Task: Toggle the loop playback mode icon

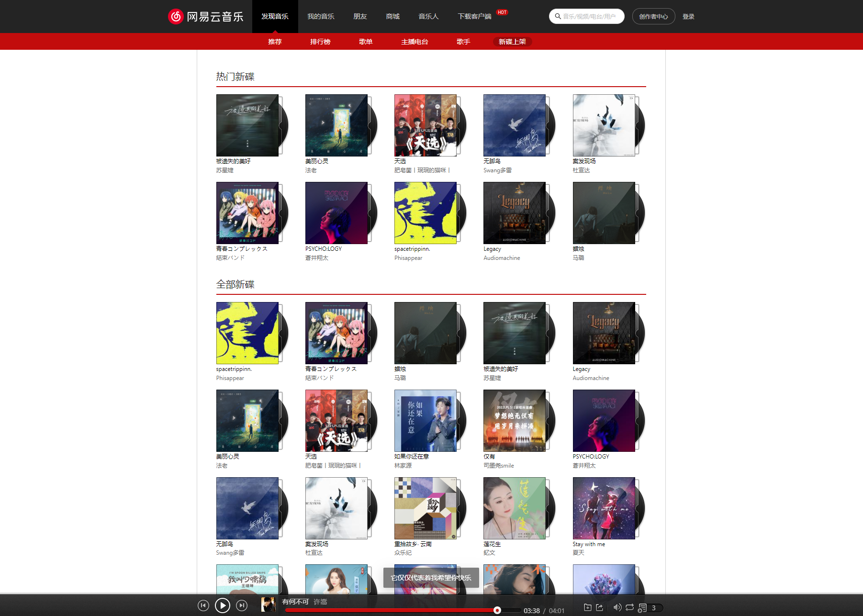Action: [630, 607]
